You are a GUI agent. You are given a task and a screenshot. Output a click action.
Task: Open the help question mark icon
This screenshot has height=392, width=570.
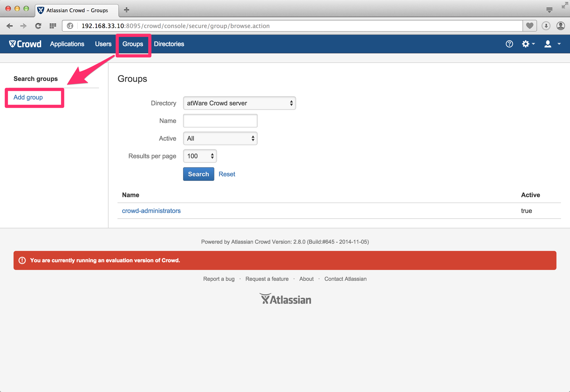tap(509, 44)
